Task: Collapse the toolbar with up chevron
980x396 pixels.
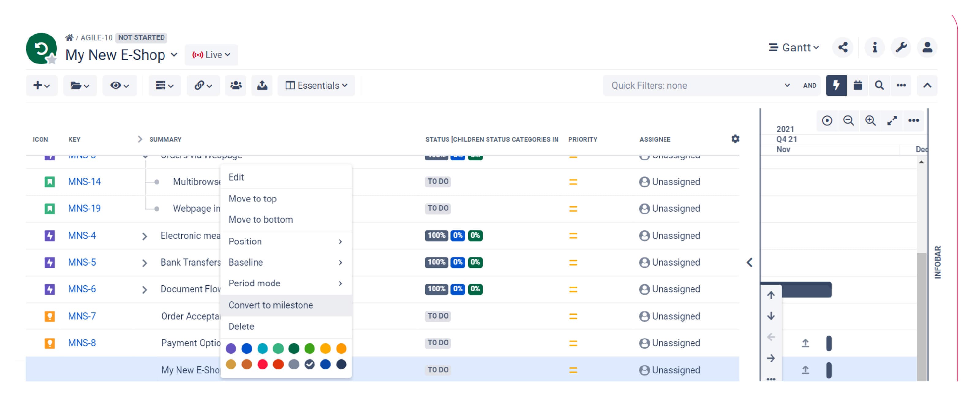Action: 927,85
